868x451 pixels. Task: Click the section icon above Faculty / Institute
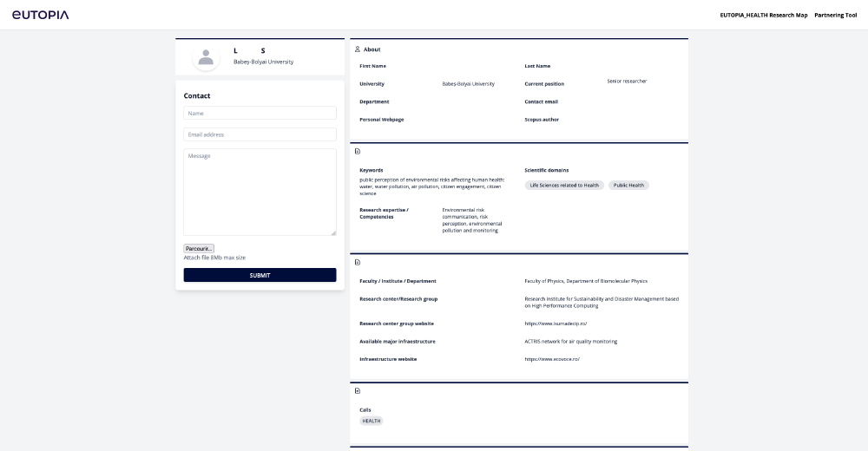(358, 262)
